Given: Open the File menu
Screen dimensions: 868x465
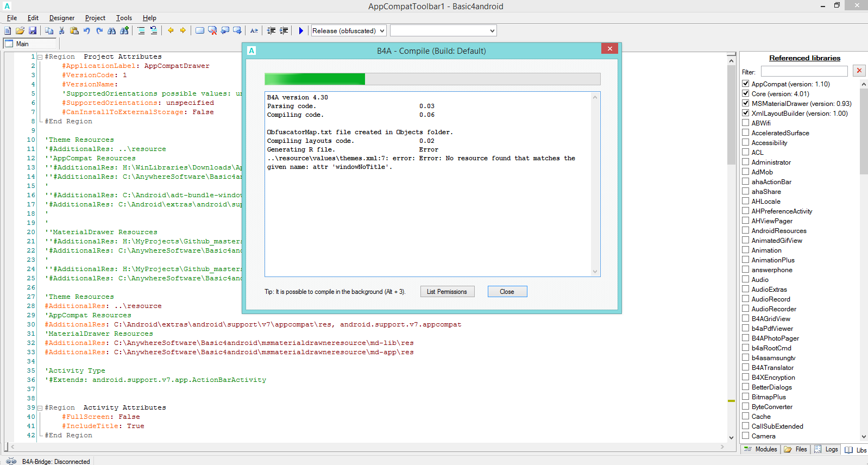Looking at the screenshot, I should [12, 18].
